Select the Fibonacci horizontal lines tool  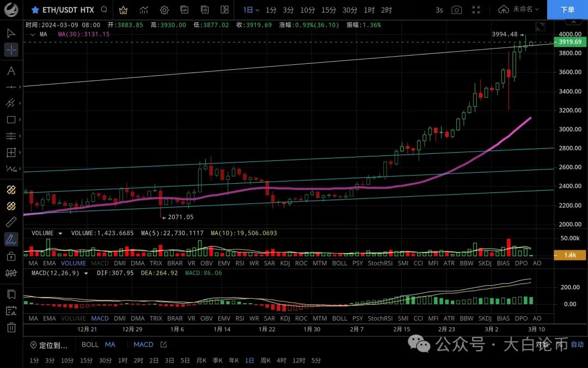[x=11, y=136]
